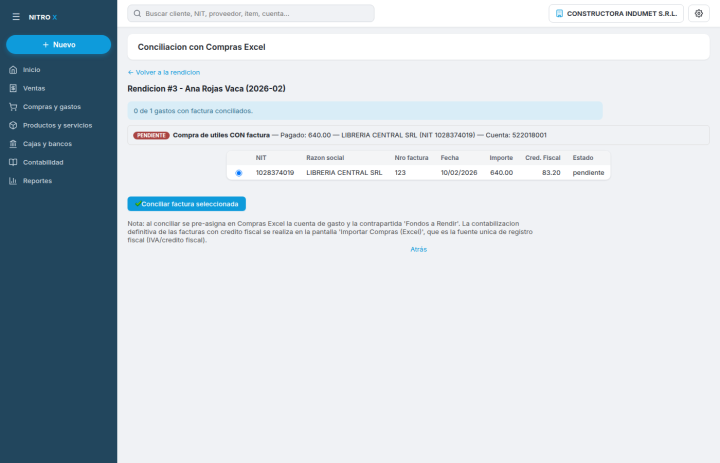Click the NIT column header
This screenshot has width=720, height=463.
tap(261, 158)
